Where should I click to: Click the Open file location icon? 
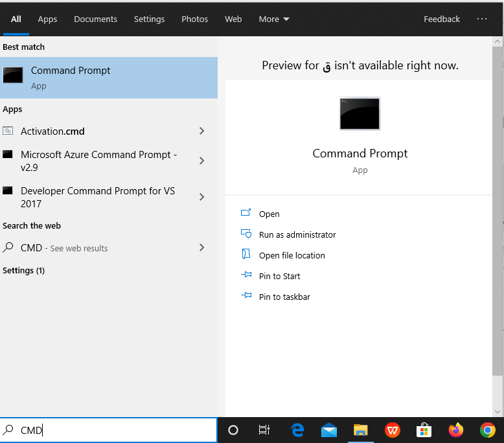(246, 254)
